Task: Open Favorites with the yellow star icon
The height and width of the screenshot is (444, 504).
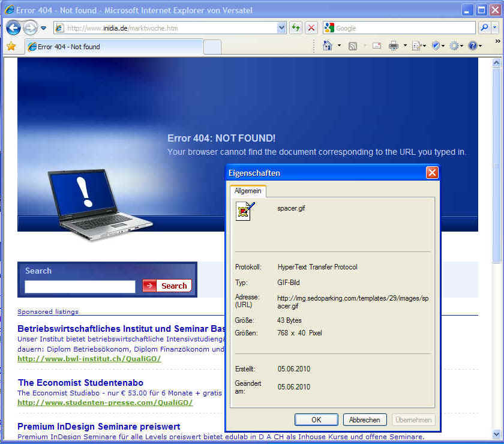Action: tap(11, 46)
